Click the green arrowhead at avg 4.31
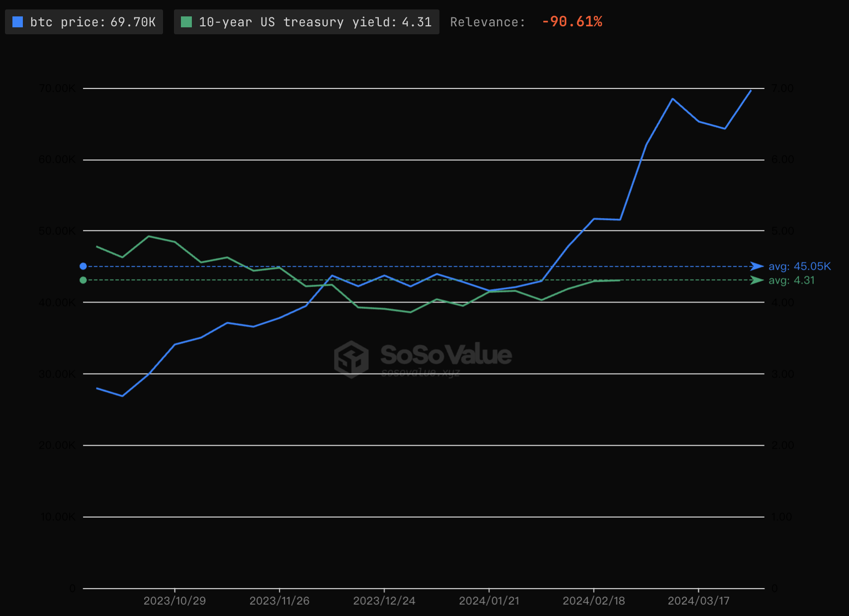 pyautogui.click(x=757, y=280)
